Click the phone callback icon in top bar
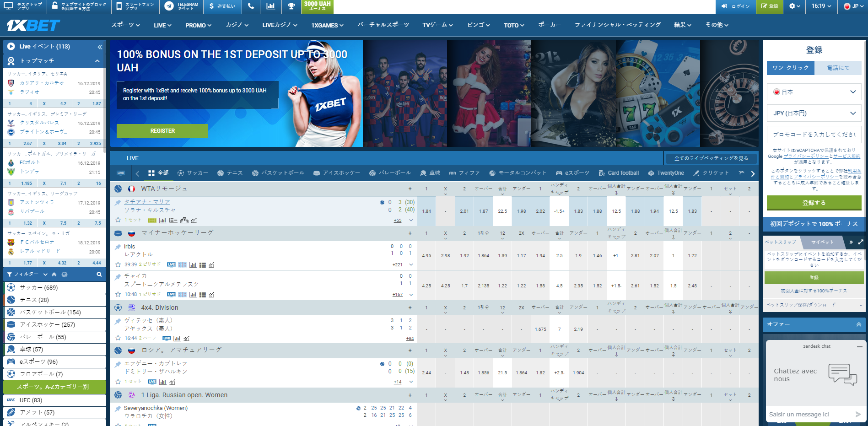 [251, 6]
